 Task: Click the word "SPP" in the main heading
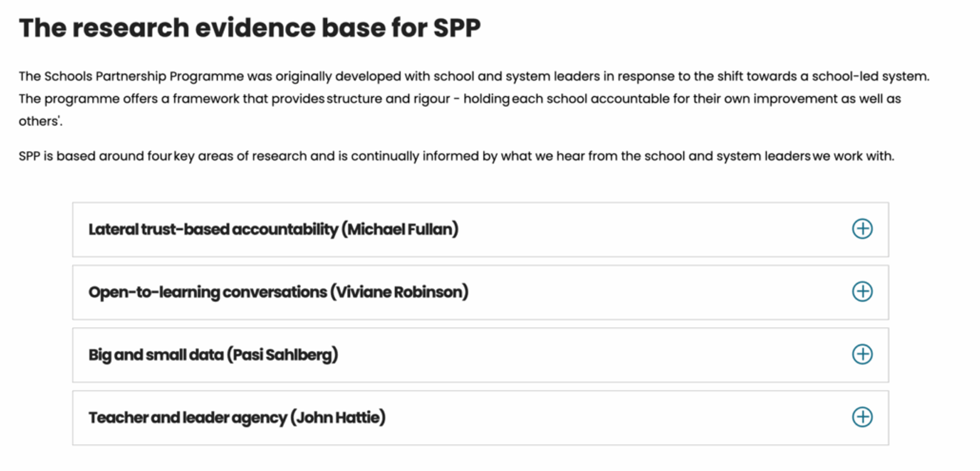(x=457, y=28)
